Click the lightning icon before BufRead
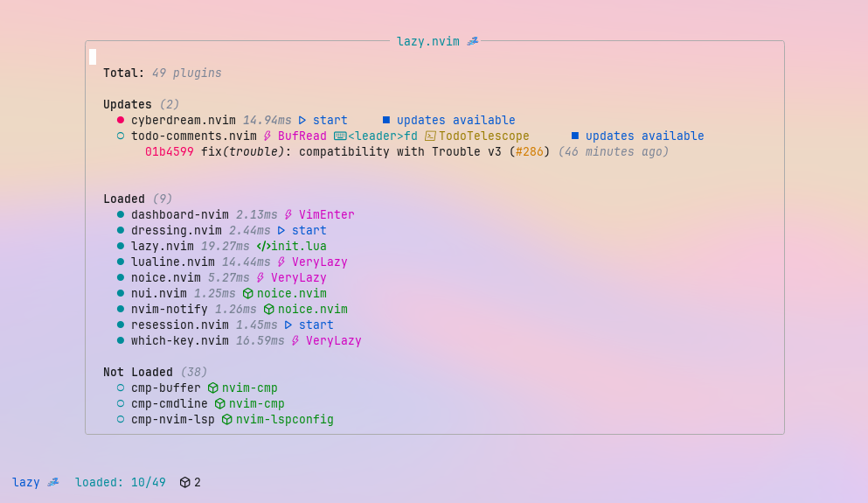This screenshot has height=503, width=868. pos(267,136)
